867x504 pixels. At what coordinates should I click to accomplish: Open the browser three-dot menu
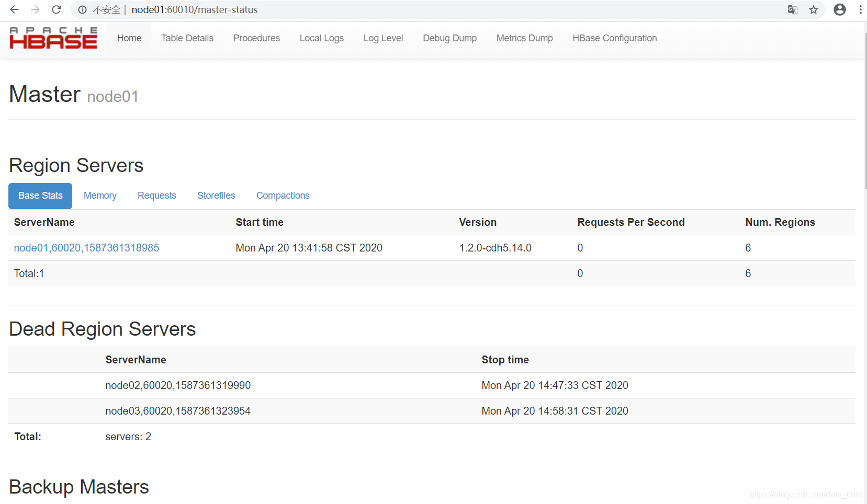(x=861, y=9)
